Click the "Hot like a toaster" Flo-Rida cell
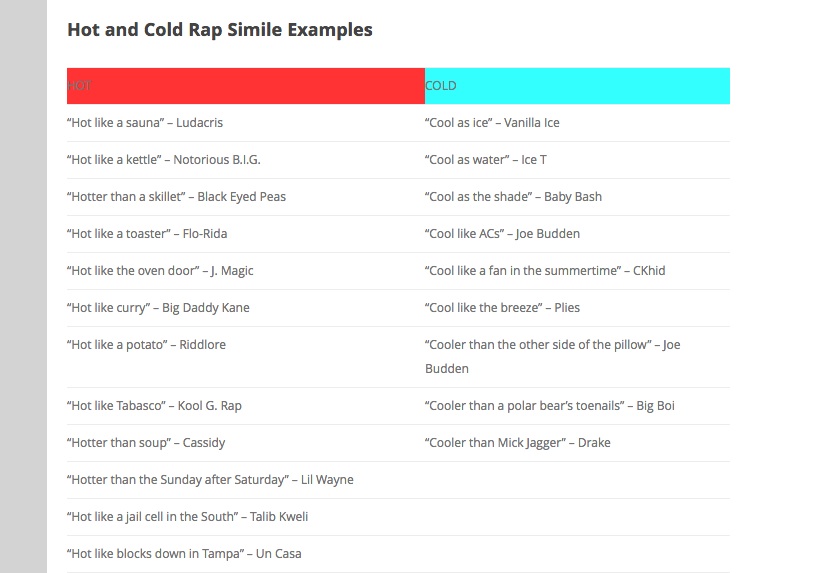Image resolution: width=827 pixels, height=573 pixels. (x=144, y=234)
